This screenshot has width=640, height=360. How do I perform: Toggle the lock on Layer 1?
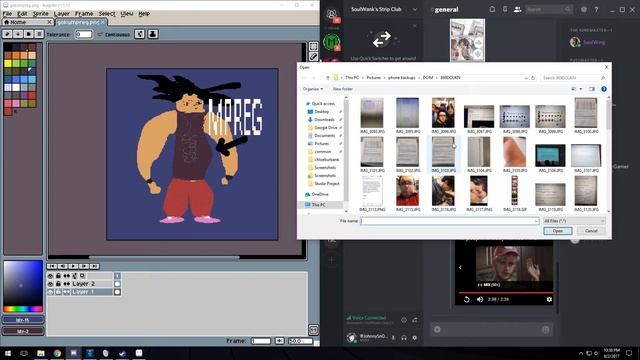(58, 292)
